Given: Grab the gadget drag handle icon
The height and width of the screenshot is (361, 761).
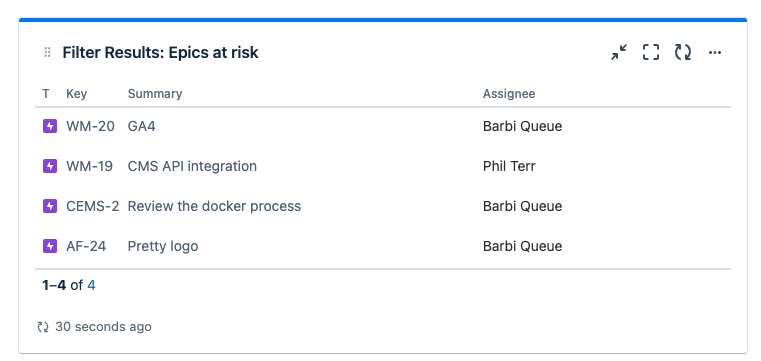Looking at the screenshot, I should click(47, 52).
